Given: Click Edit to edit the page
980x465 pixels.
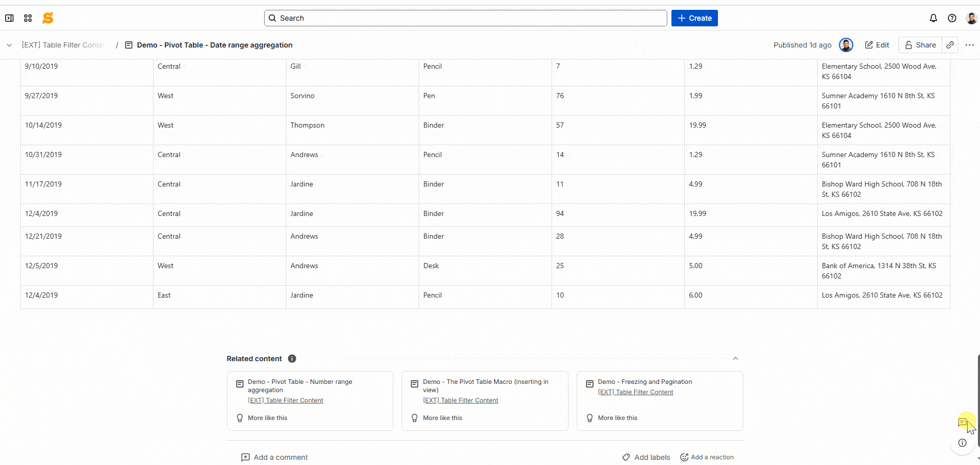Looking at the screenshot, I should tap(877, 45).
